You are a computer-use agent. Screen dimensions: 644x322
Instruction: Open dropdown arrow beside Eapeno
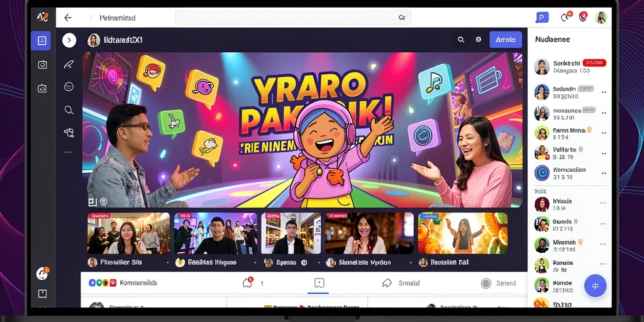coord(319,262)
